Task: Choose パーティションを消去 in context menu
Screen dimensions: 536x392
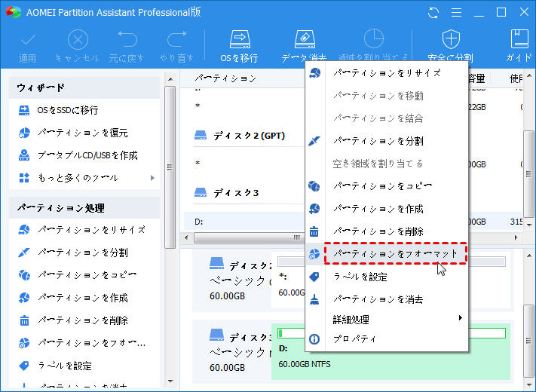Action: [x=387, y=299]
